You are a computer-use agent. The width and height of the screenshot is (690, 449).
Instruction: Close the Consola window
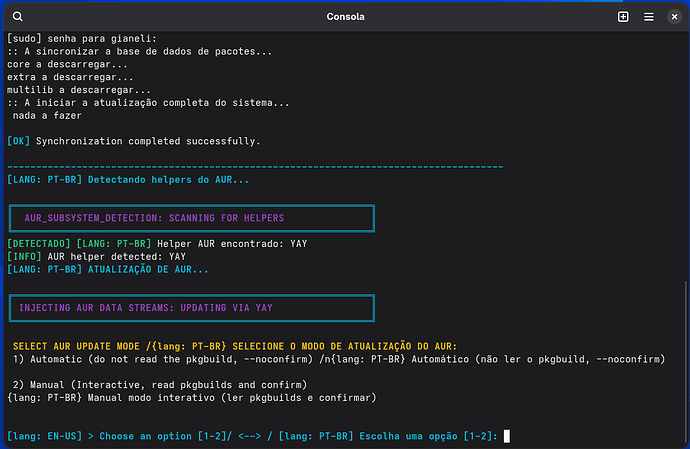click(674, 17)
